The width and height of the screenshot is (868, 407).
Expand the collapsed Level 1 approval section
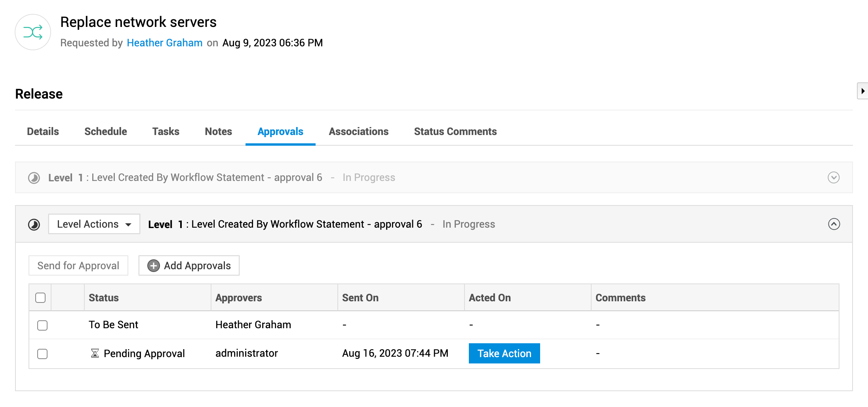(x=834, y=177)
